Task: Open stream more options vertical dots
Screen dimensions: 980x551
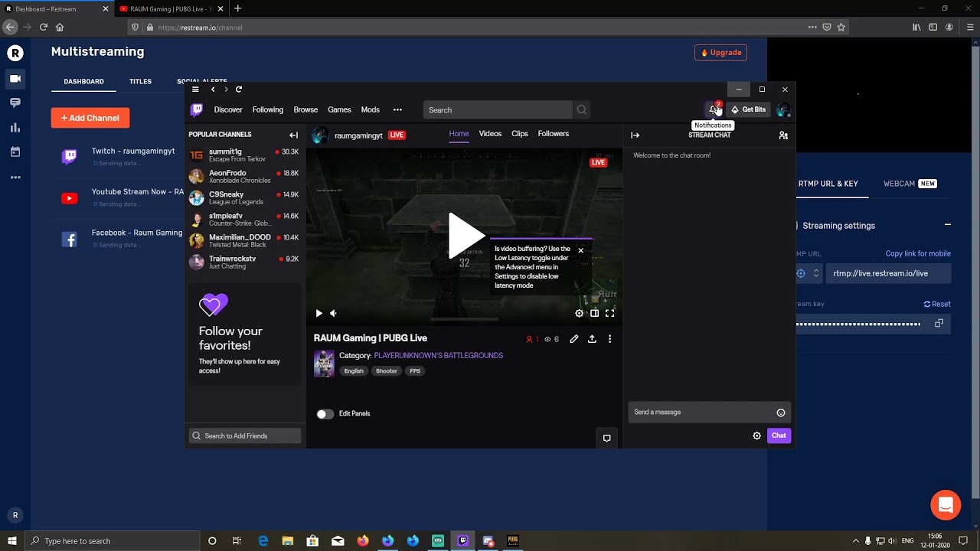Action: coord(609,339)
